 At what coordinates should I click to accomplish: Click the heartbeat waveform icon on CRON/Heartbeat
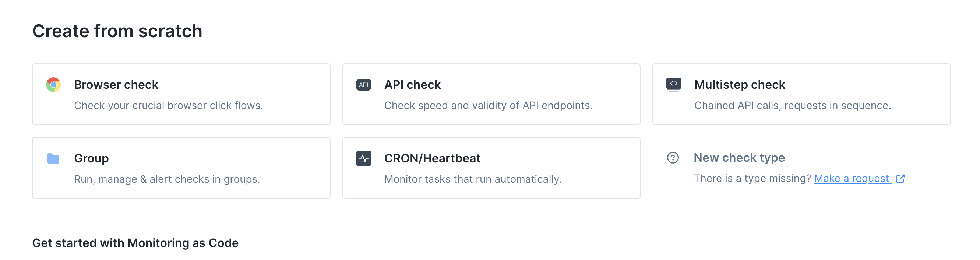click(x=364, y=158)
